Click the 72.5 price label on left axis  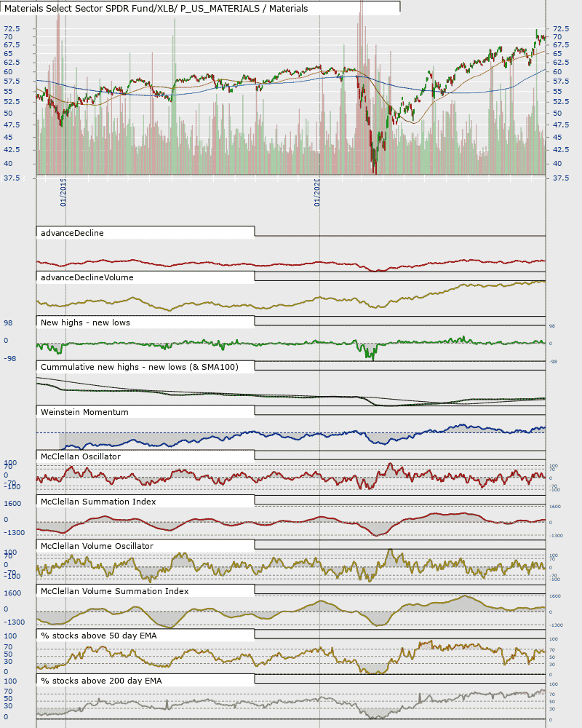(12, 29)
